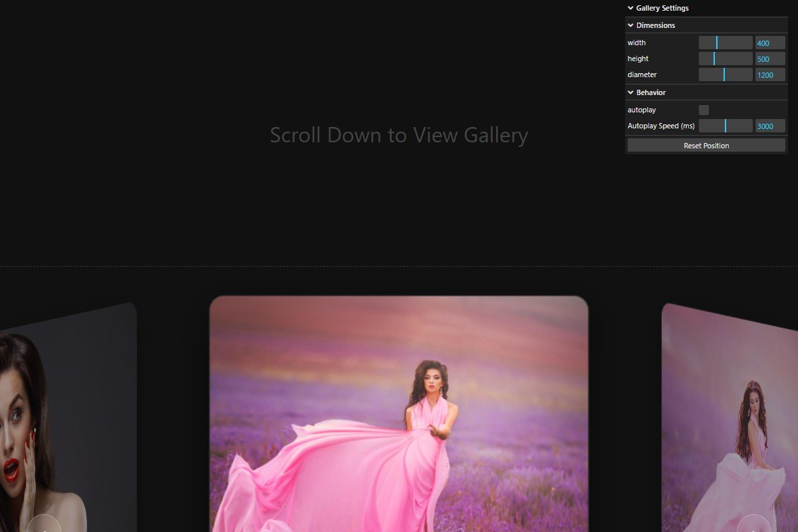Enable the autoplay checkbox
This screenshot has height=532, width=798.
(x=703, y=110)
